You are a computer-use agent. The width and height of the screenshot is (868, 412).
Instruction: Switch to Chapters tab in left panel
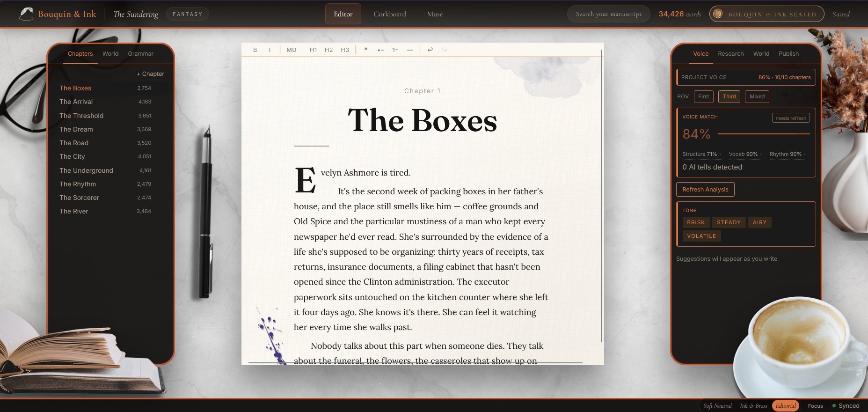click(80, 54)
